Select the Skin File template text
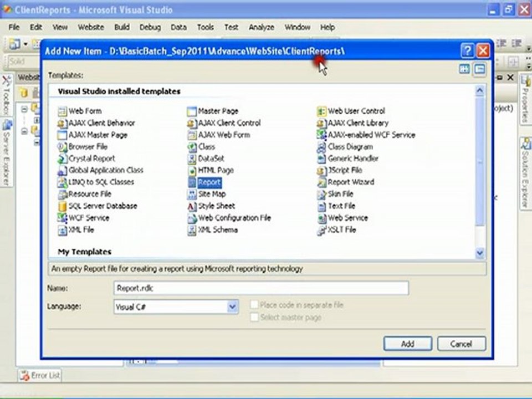This screenshot has height=399, width=532. coord(340,194)
